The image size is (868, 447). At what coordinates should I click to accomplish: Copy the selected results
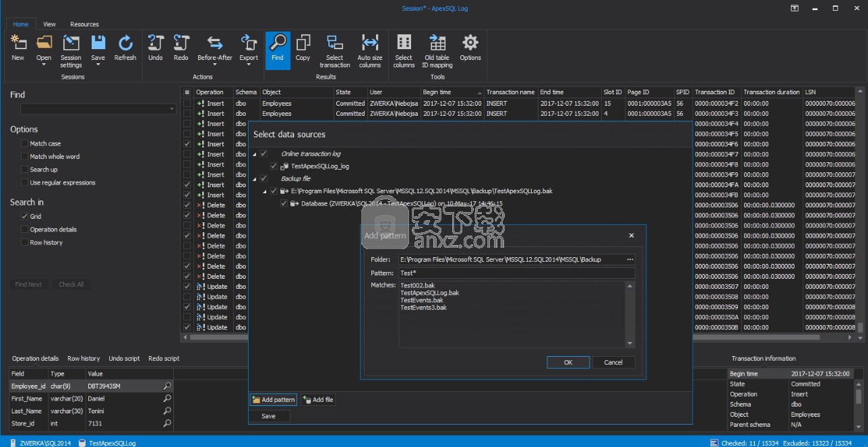[x=303, y=47]
